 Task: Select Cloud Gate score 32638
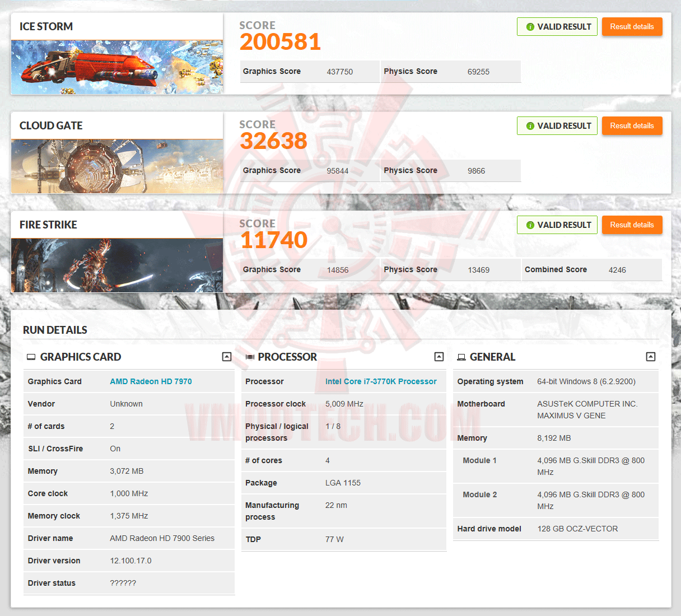point(274,141)
